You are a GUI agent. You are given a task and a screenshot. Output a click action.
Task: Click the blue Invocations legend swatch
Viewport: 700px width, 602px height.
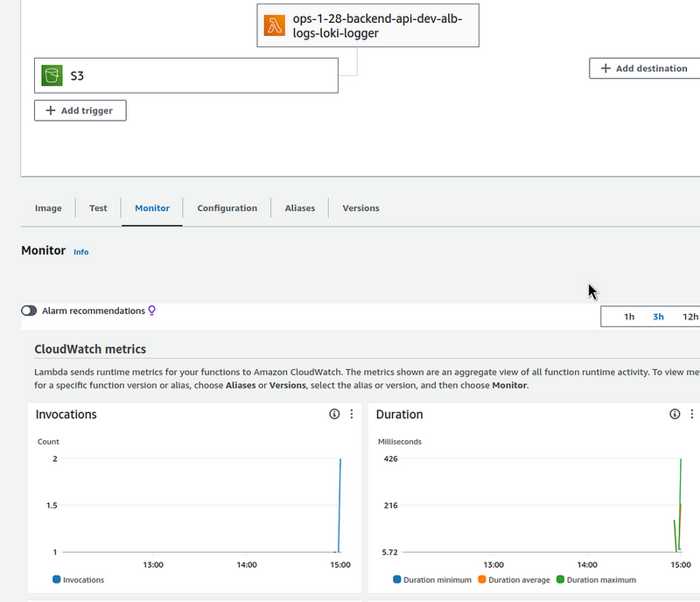pyautogui.click(x=57, y=580)
